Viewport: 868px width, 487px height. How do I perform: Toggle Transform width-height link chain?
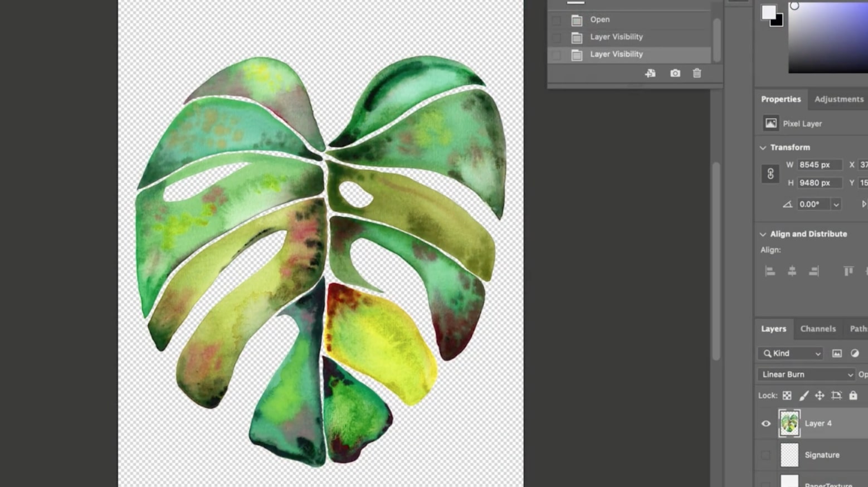click(771, 174)
